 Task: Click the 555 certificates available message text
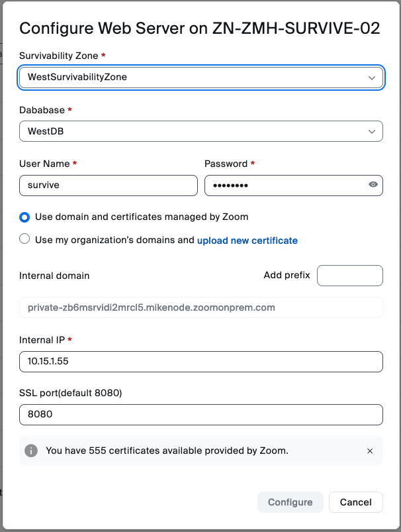167,451
